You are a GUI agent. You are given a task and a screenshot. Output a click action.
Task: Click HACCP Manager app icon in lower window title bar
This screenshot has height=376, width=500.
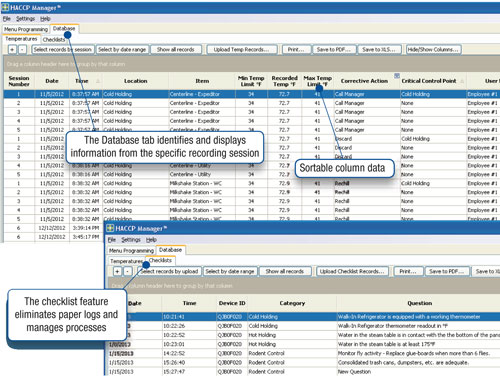110,228
